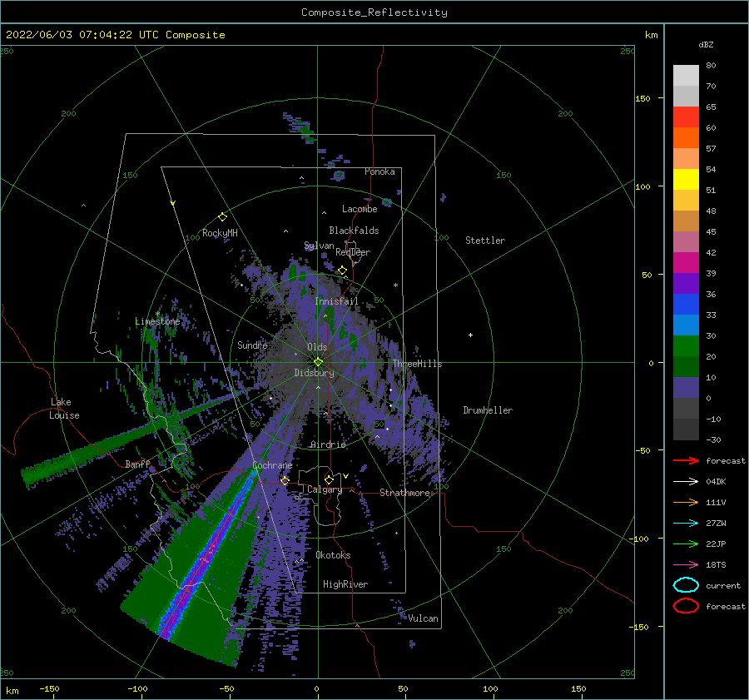
Task: Click the yellow diamond marker below Cochrane
Action: 285,480
